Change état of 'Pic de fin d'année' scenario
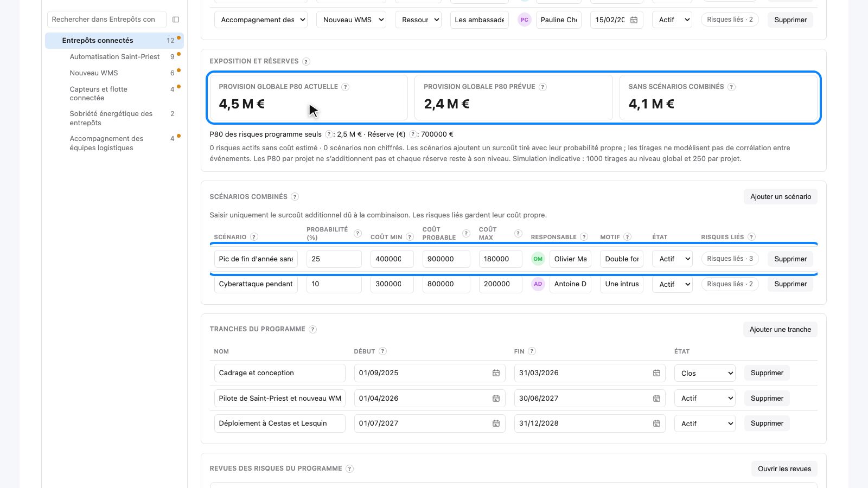Viewport: 868px width, 488px height. click(x=672, y=259)
